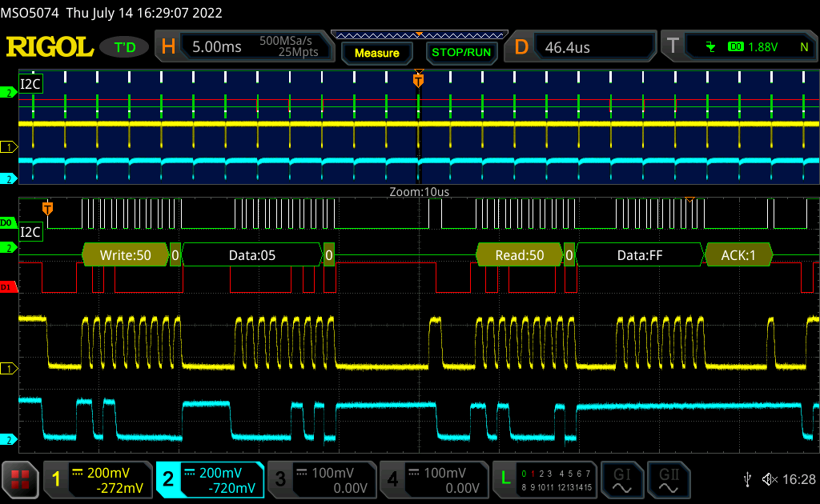Click the N trigger mode indicator
Screen dimensions: 820x504
click(804, 47)
